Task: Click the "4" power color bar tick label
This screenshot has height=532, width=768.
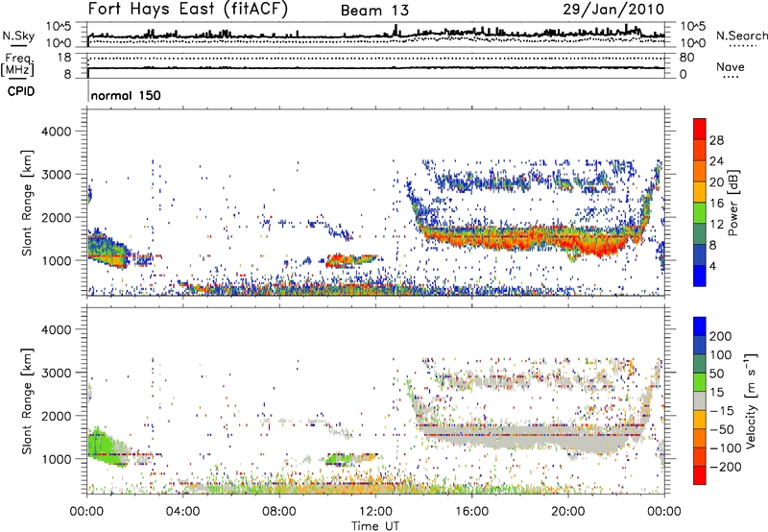Action: click(712, 266)
